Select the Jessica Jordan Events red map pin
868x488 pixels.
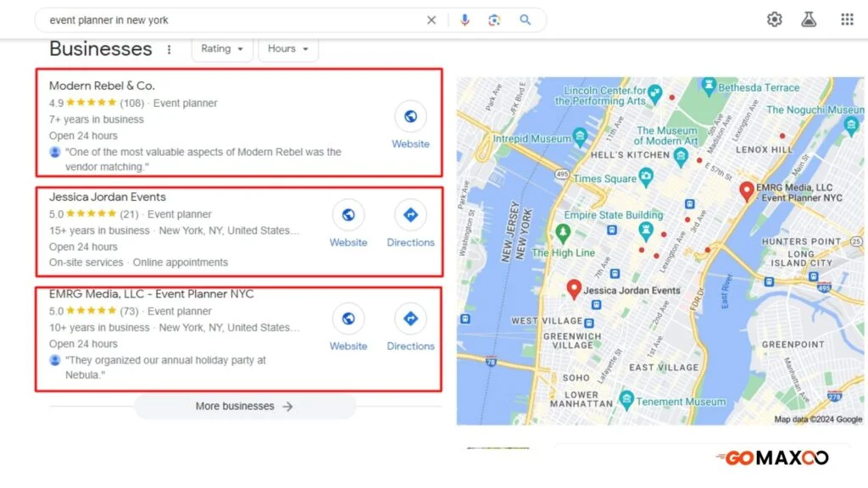574,289
